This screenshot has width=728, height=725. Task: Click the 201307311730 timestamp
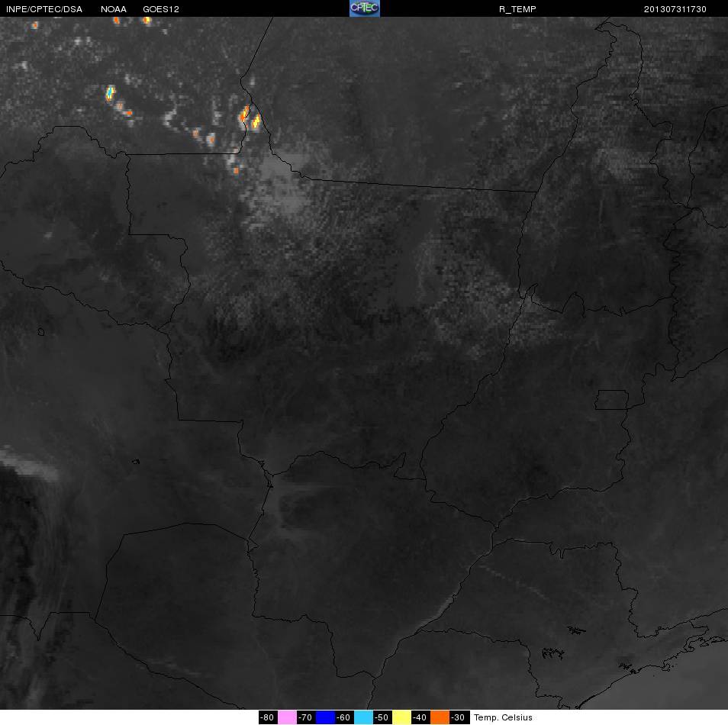[675, 9]
